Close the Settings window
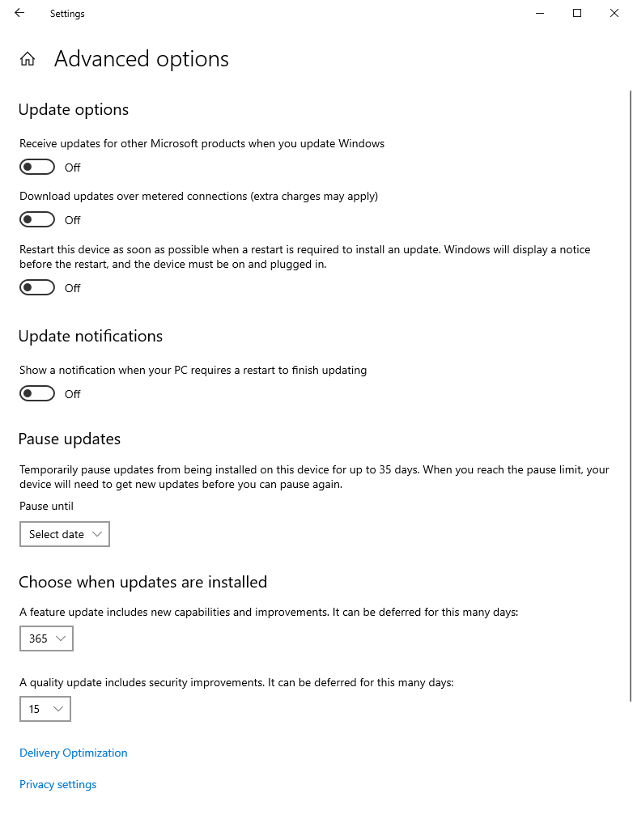The width and height of the screenshot is (633, 840). [x=614, y=13]
